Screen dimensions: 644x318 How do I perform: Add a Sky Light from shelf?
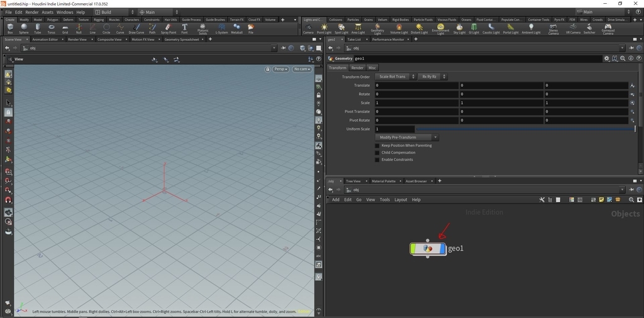click(x=460, y=28)
